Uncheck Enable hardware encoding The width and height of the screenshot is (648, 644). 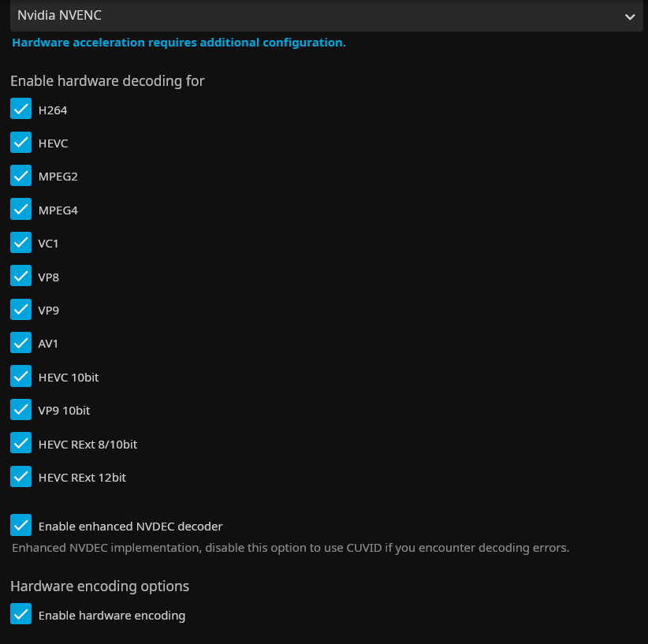(21, 614)
